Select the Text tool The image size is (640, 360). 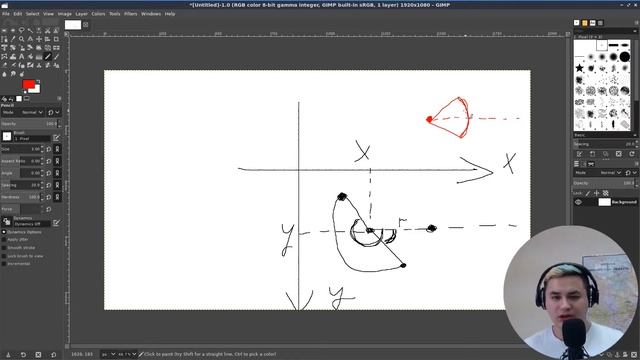21,56
